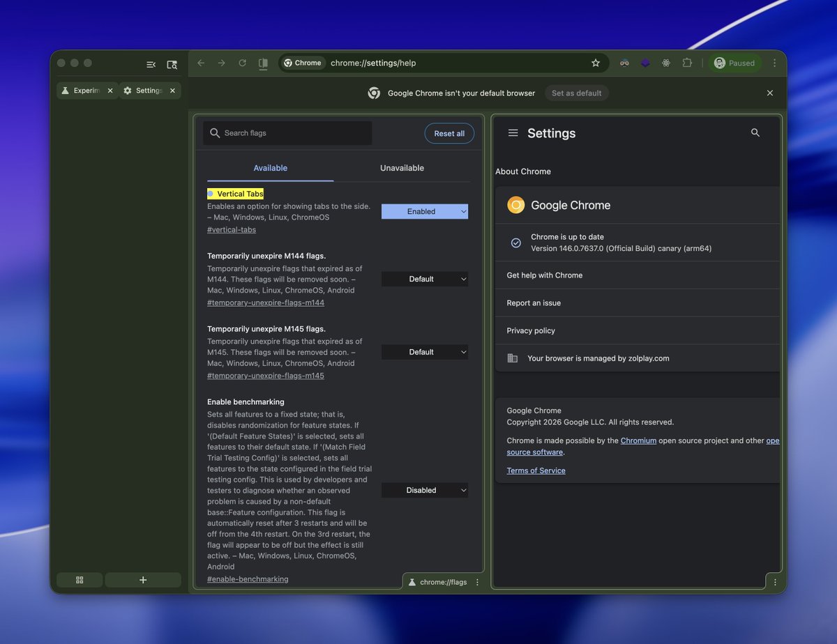This screenshot has height=644, width=837.
Task: Open the M145 flags Default dropdown
Action: [425, 352]
